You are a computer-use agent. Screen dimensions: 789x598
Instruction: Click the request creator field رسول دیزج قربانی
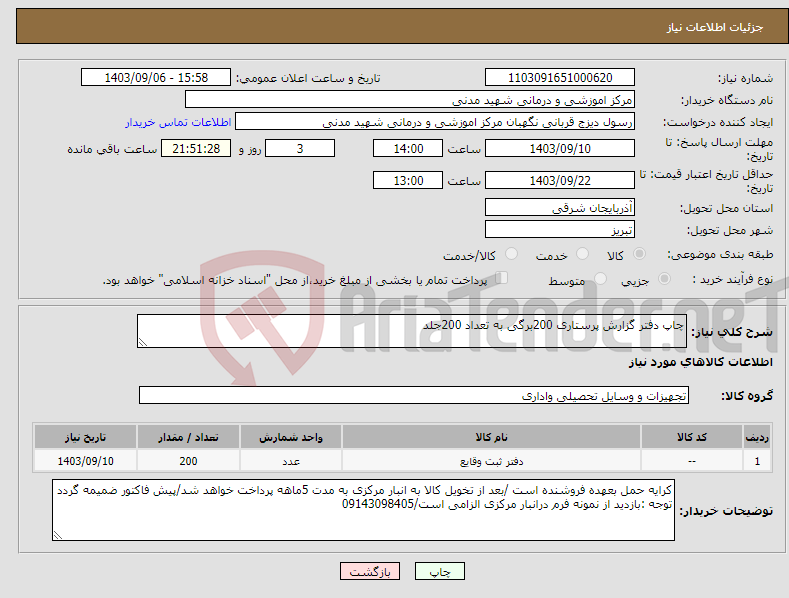[x=435, y=122]
